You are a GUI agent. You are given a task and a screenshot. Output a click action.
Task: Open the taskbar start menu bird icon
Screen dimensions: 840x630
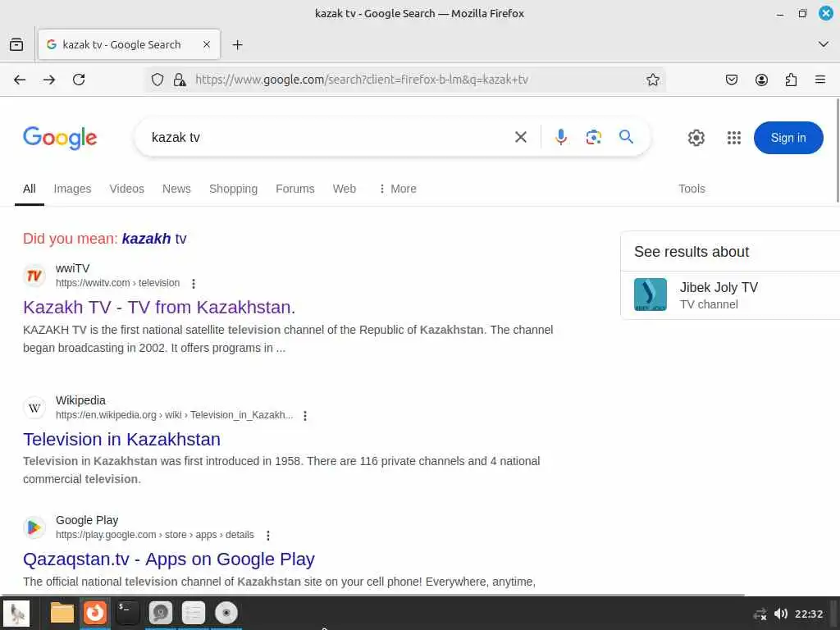(x=16, y=614)
